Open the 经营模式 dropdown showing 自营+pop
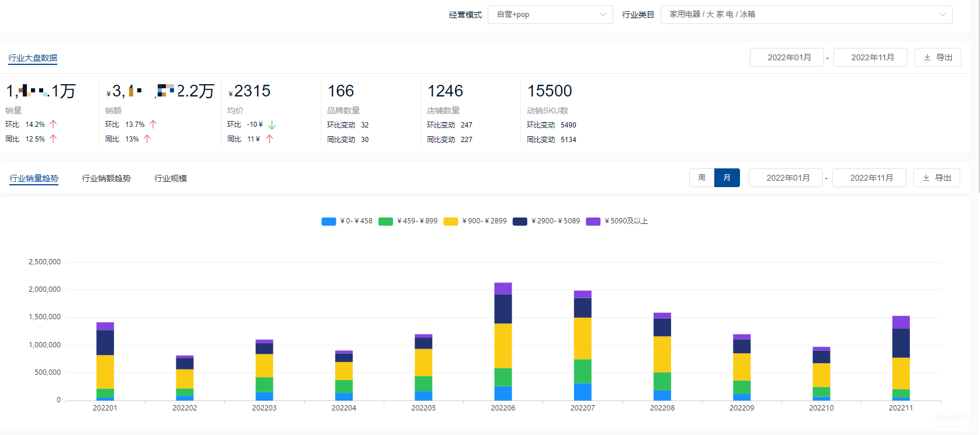 point(550,15)
